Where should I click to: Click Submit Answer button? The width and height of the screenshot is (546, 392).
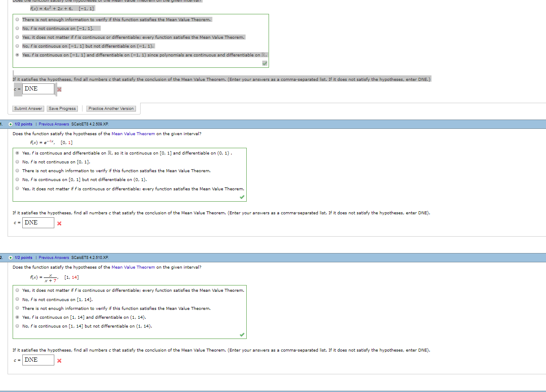pos(28,109)
